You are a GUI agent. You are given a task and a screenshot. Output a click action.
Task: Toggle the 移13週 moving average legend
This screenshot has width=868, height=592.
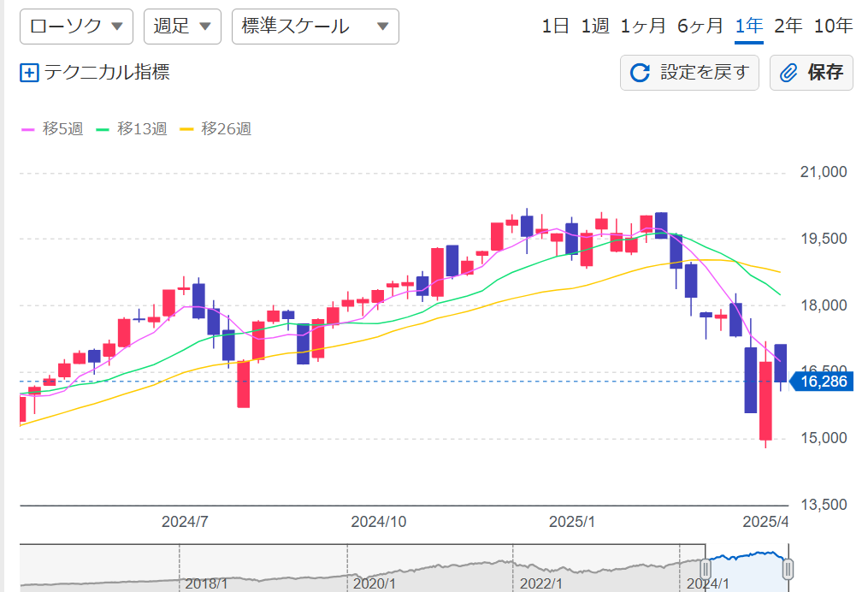(132, 129)
